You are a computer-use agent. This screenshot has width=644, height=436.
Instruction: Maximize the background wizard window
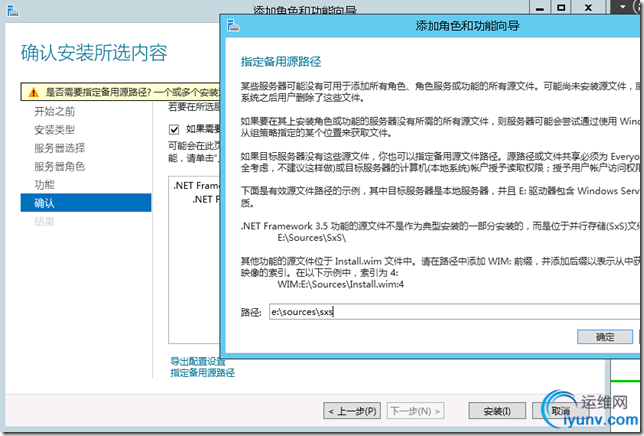coord(561,8)
